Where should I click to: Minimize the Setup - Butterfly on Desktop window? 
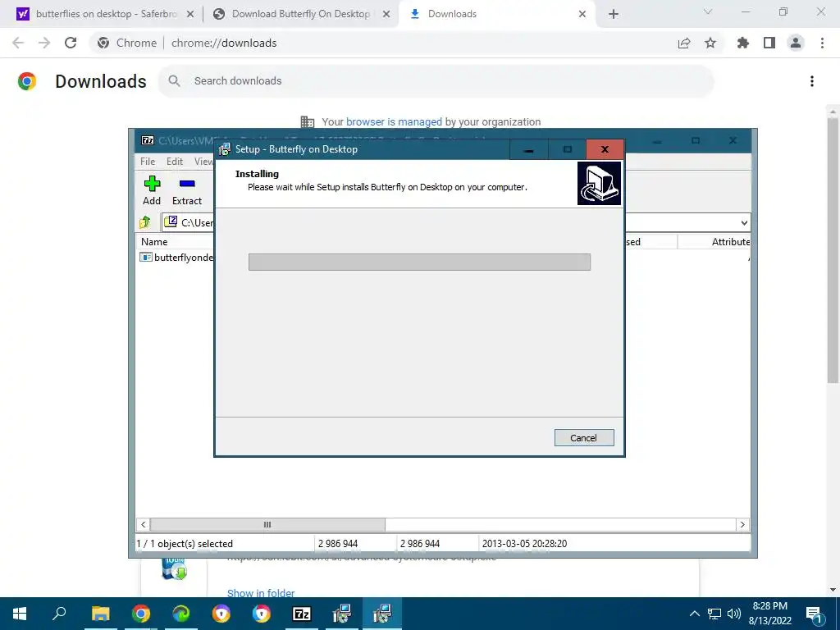click(x=529, y=149)
